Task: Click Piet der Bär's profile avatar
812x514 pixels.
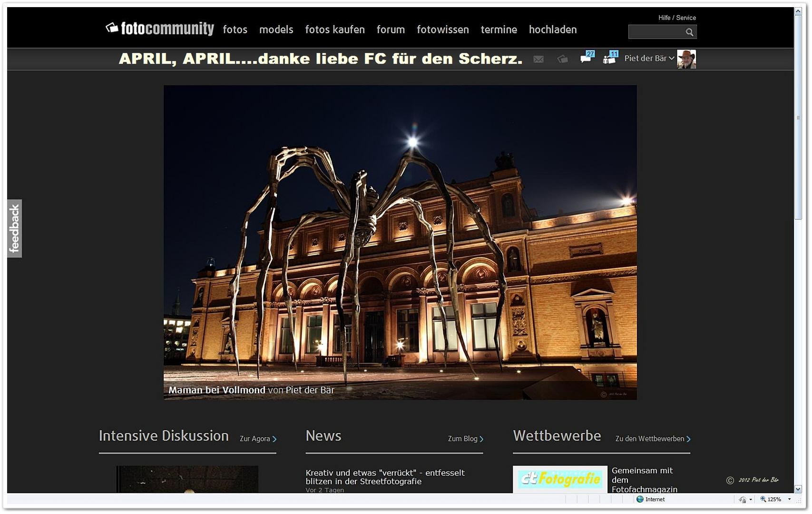Action: tap(686, 59)
